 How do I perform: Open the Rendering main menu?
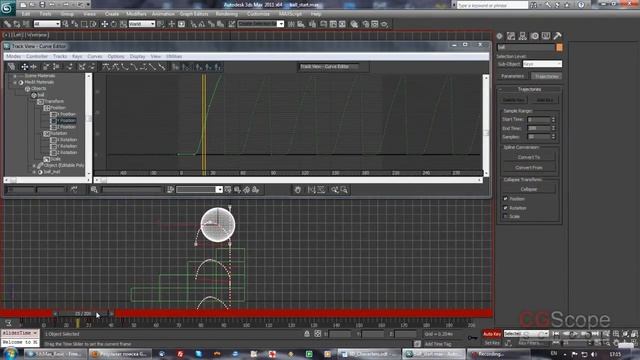click(227, 14)
